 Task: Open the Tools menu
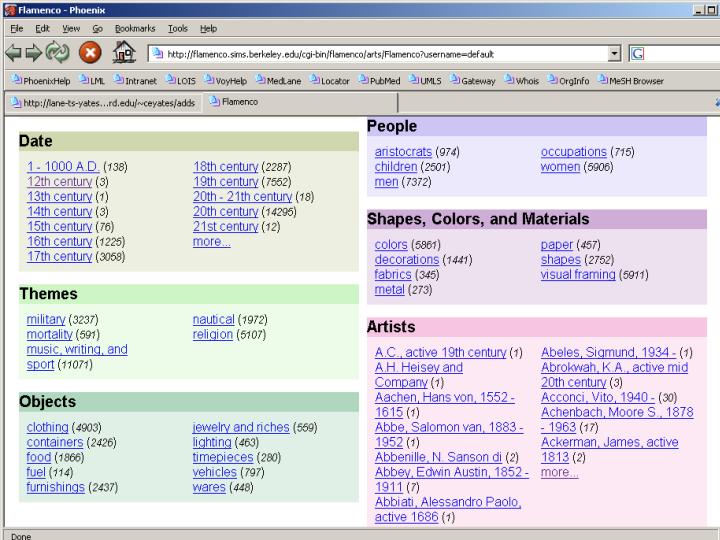pyautogui.click(x=178, y=29)
